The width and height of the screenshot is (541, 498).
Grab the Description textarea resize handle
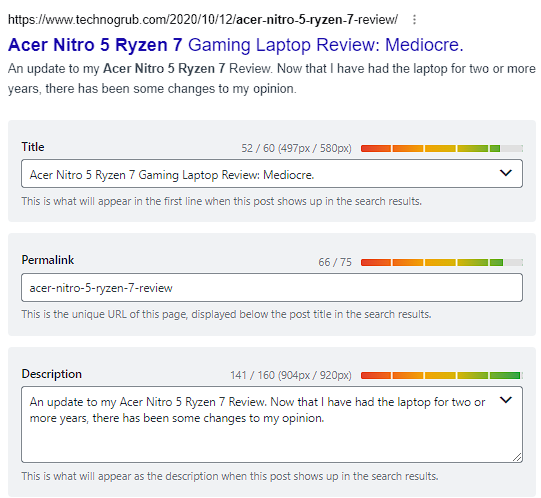[x=517, y=457]
